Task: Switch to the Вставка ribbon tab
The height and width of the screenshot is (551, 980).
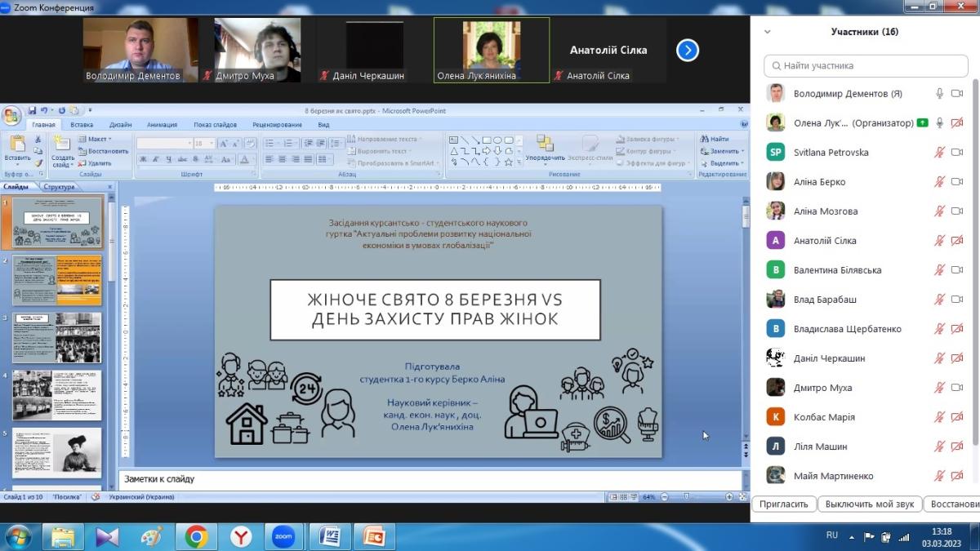Action: pos(82,125)
